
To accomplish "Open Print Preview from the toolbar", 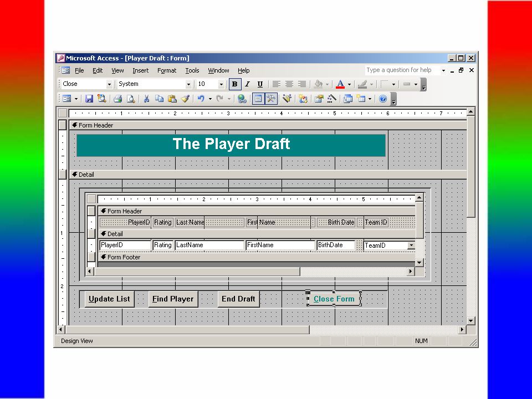I will (x=131, y=99).
